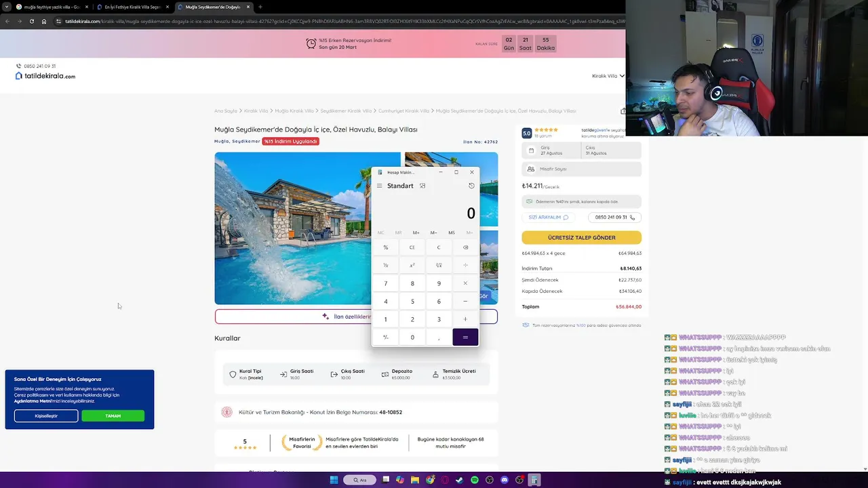Click the Calculator MS memory store button

pos(452,232)
